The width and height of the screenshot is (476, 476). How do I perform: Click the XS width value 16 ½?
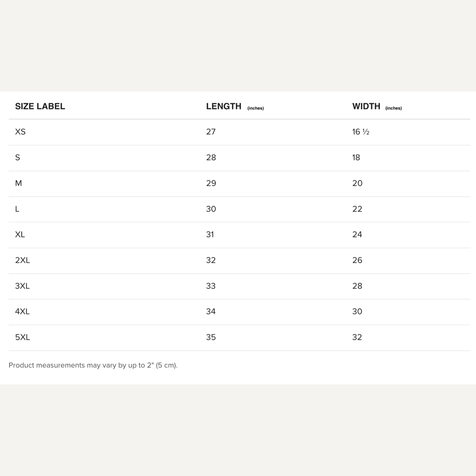pos(361,132)
